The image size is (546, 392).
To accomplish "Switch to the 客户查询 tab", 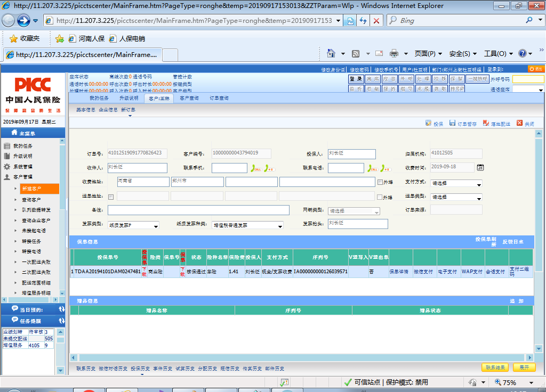I will (189, 99).
